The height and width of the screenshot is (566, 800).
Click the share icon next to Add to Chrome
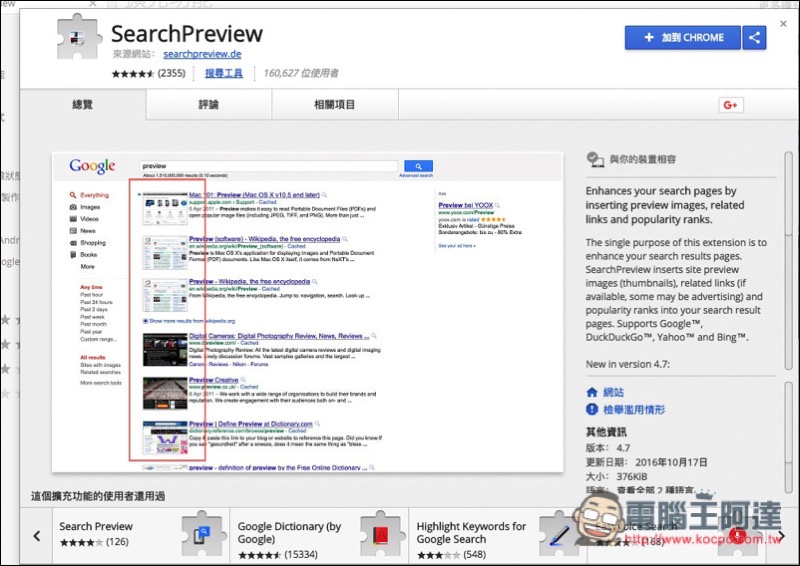pos(755,38)
